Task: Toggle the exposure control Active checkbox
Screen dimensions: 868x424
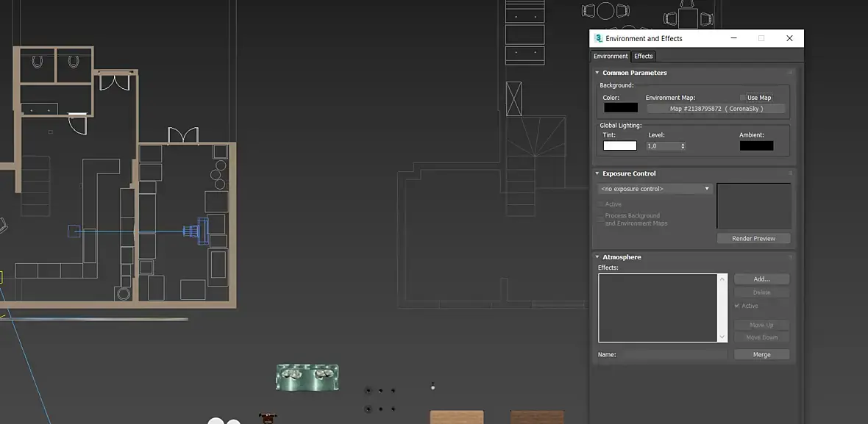Action: coord(601,204)
